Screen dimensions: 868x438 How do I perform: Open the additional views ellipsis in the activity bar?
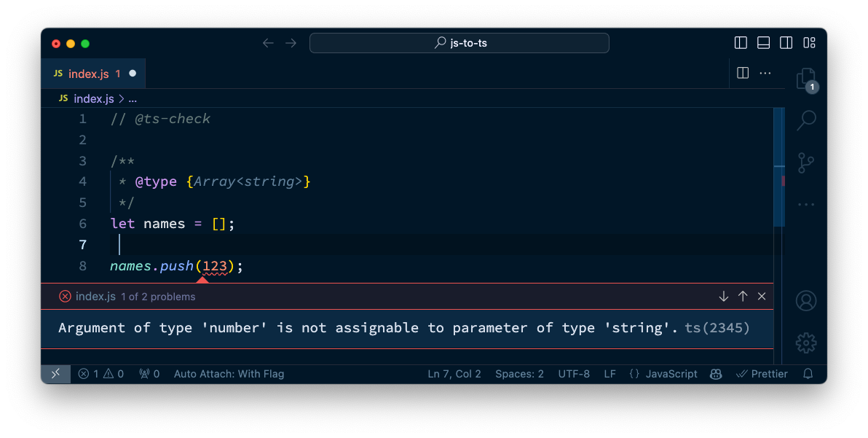tap(806, 204)
